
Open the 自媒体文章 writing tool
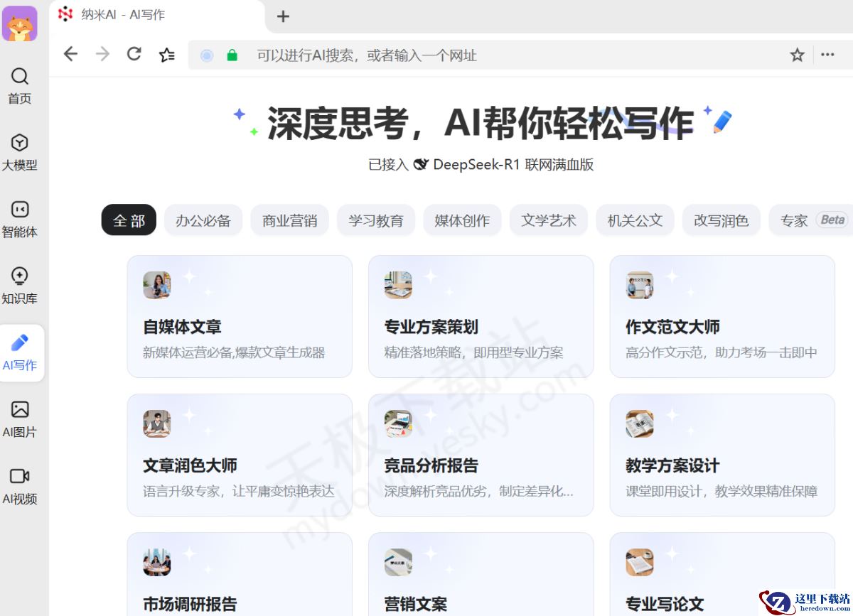pos(240,316)
